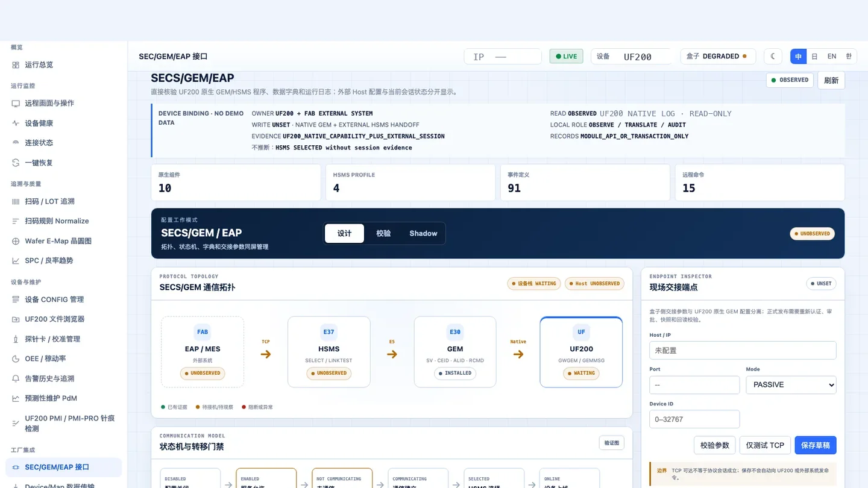Switch language to 한

[x=849, y=56]
